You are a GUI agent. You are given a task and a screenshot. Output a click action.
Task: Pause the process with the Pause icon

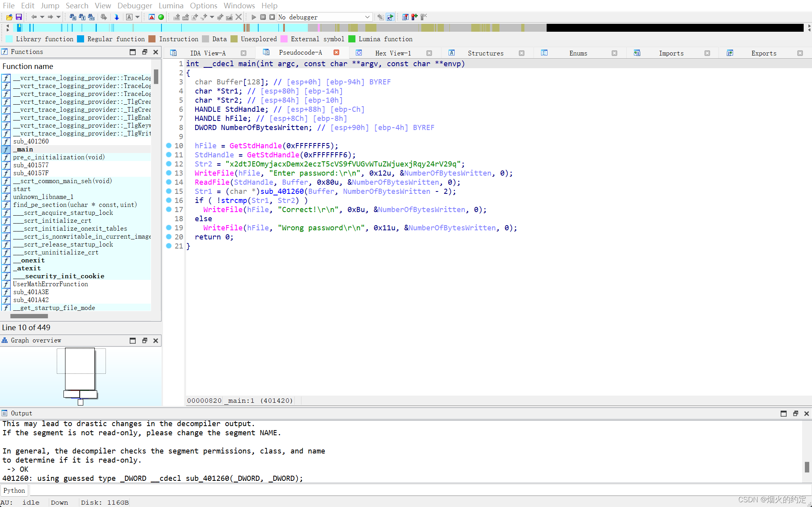click(x=263, y=17)
